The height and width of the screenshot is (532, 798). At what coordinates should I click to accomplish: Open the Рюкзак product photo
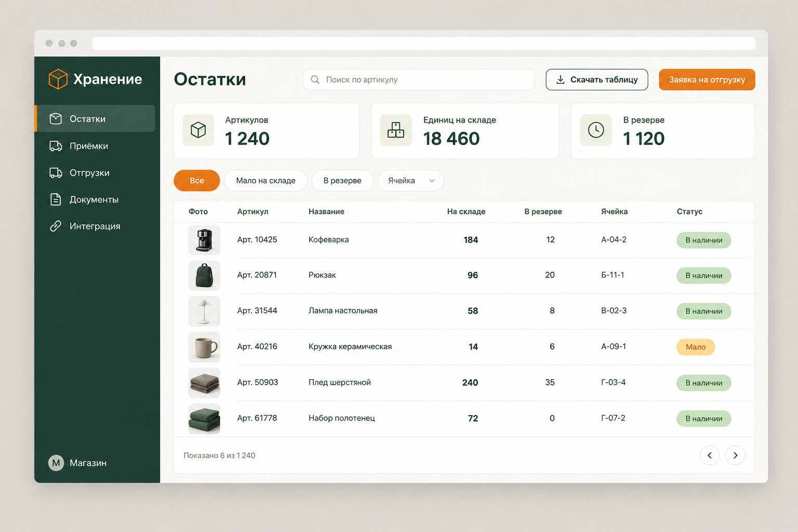[x=204, y=275]
